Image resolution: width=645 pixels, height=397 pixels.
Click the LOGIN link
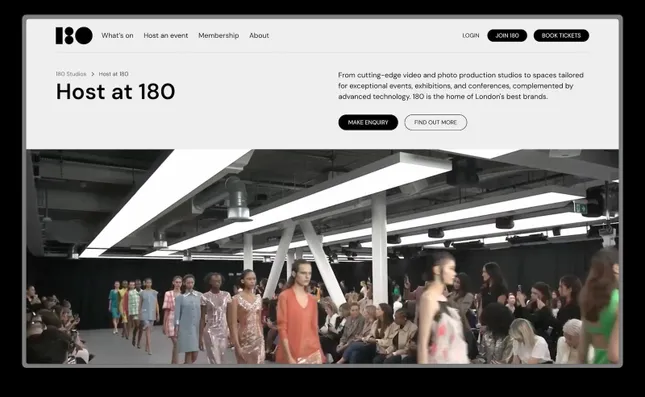(471, 36)
